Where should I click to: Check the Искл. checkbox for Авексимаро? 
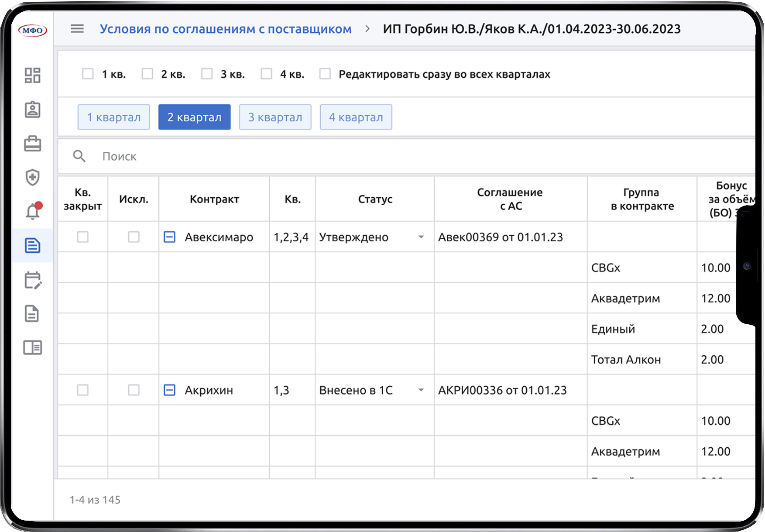(133, 237)
